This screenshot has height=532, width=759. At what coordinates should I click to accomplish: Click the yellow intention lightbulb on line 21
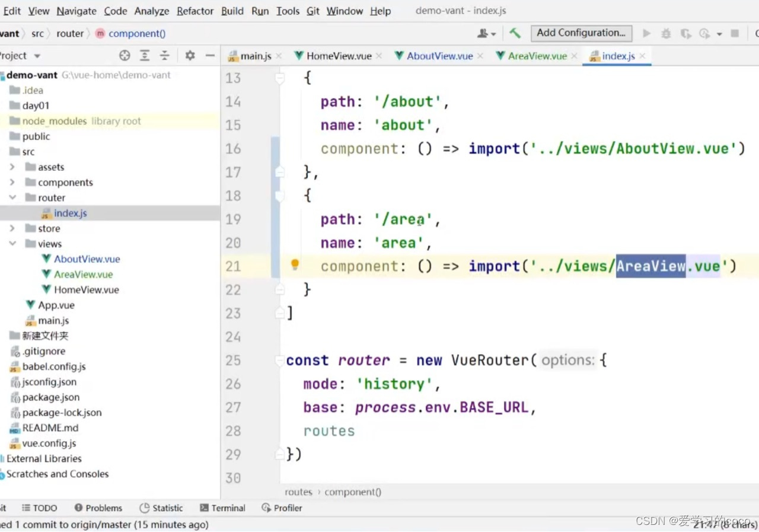coord(295,265)
